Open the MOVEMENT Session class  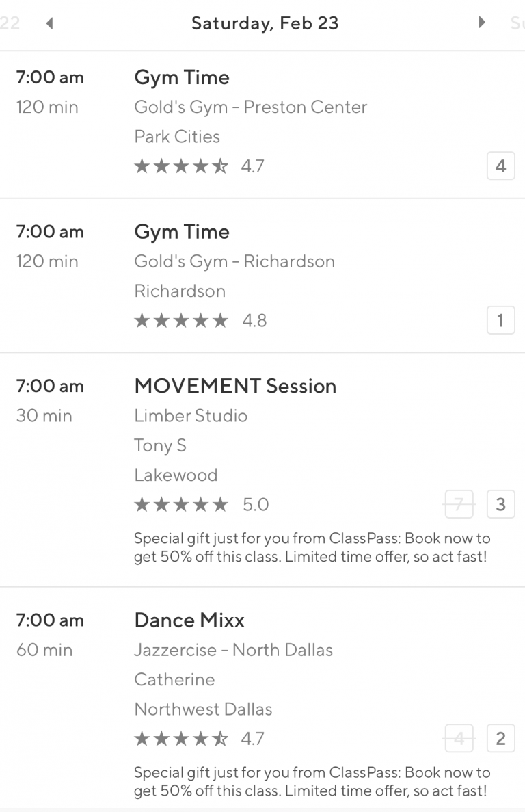pos(235,386)
